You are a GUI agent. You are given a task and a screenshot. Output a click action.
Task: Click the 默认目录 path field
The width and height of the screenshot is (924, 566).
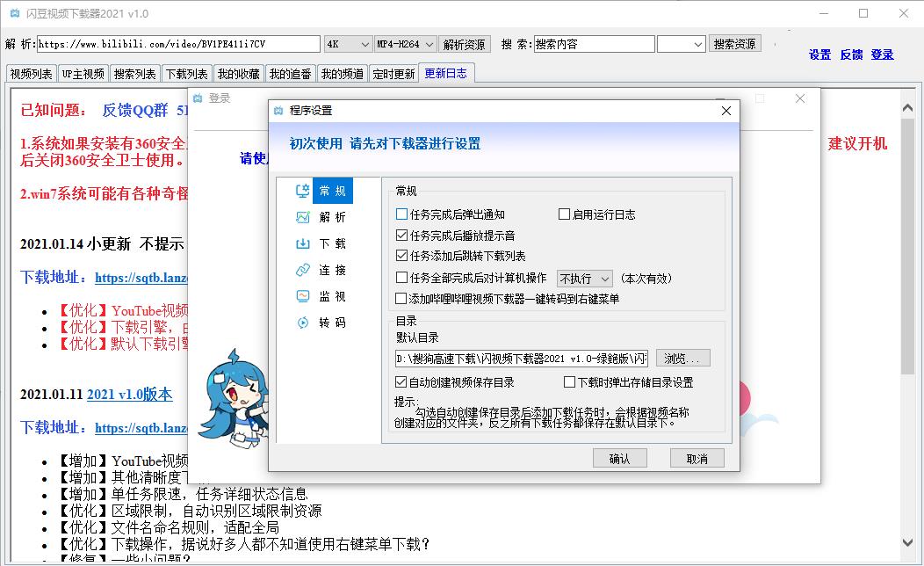522,358
